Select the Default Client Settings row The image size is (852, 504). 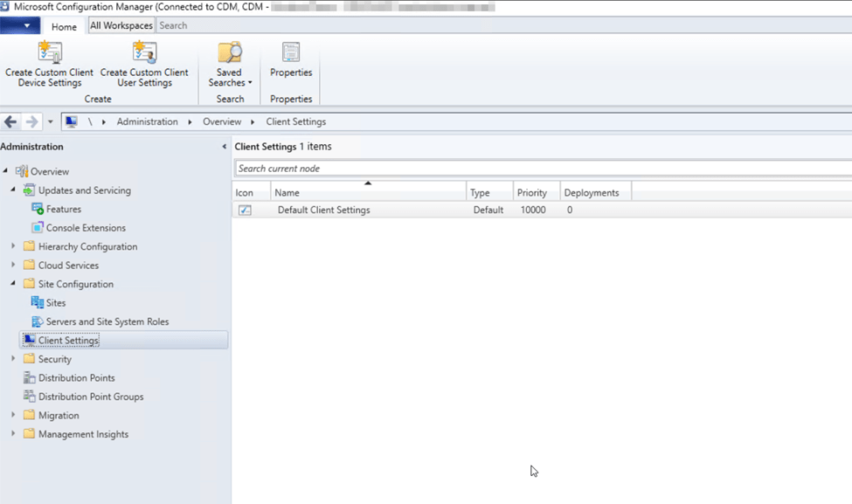323,211
